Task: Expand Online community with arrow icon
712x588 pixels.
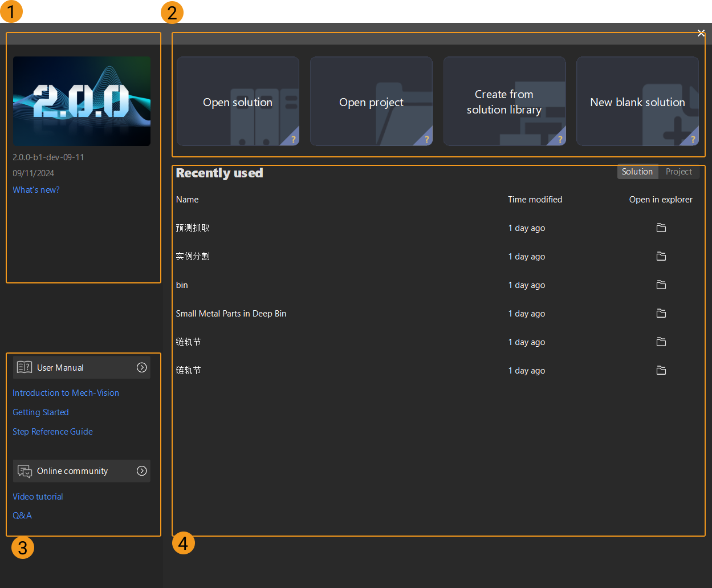Action: coord(142,471)
